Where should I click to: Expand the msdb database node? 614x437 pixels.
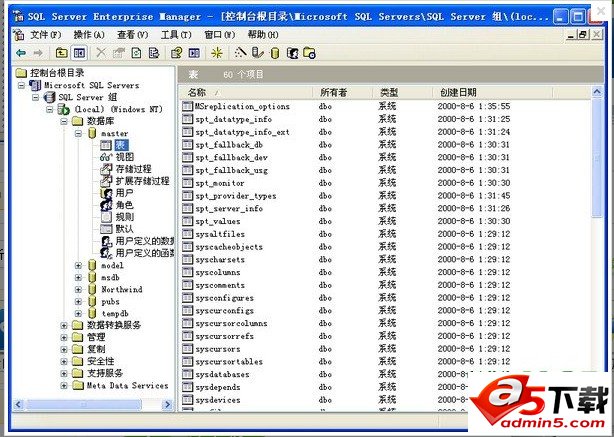pyautogui.click(x=78, y=278)
